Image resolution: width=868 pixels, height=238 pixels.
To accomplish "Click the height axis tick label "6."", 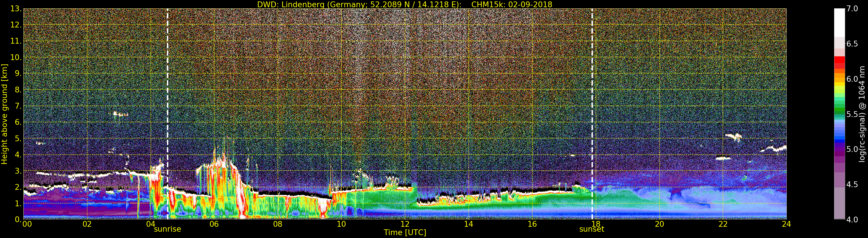I will [x=18, y=122].
